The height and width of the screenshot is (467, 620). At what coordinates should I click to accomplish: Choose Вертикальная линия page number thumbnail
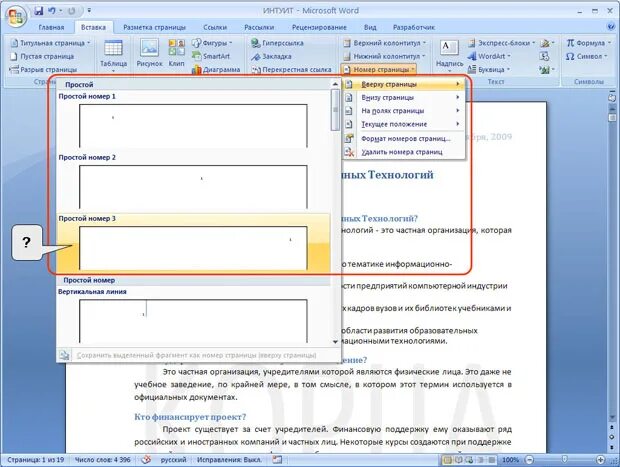(x=193, y=321)
